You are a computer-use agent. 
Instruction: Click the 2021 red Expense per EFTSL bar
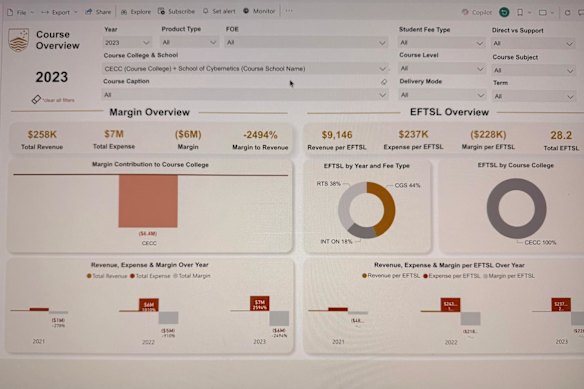338,309
